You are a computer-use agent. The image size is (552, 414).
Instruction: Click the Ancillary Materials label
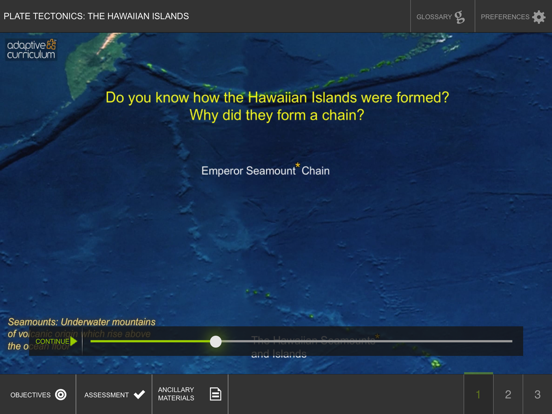tap(176, 394)
